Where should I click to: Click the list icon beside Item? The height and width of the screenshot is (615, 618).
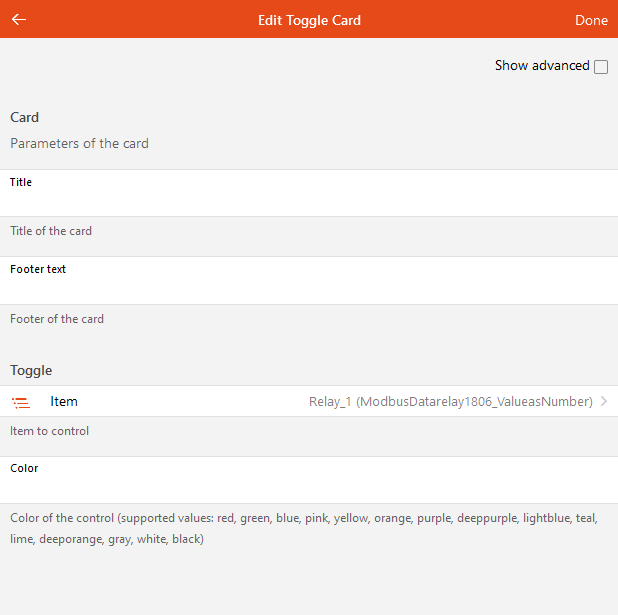coord(21,402)
